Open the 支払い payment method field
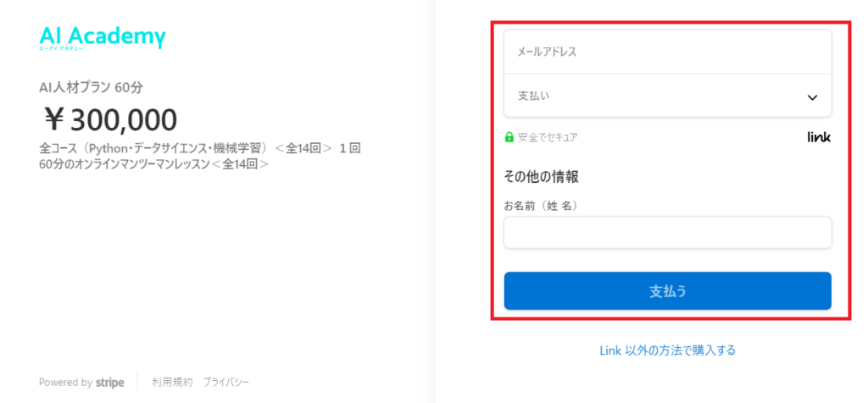Screen dimensions: 868x403 668,96
